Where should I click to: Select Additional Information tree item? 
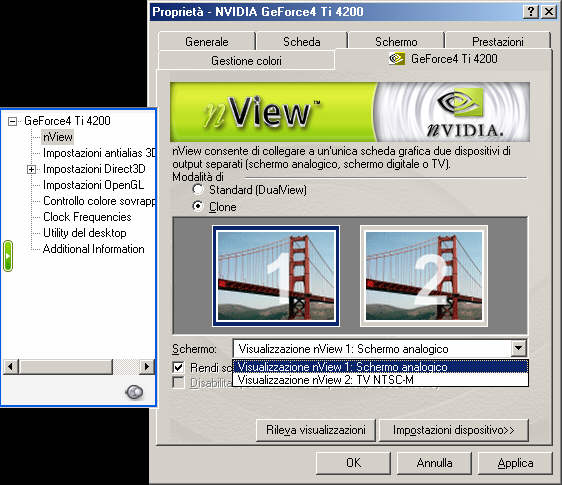(x=94, y=249)
